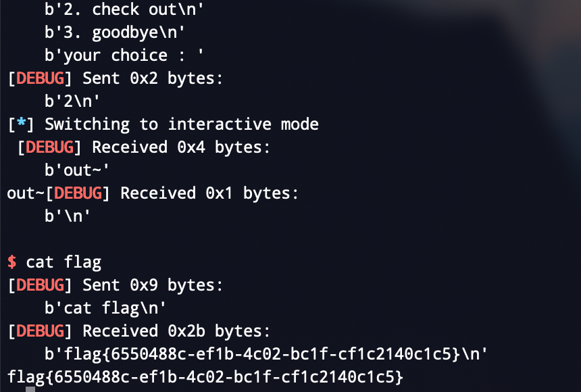Click the DEBUG tag before 'Received 0x4 bytes'
This screenshot has width=581, height=392.
(49, 147)
